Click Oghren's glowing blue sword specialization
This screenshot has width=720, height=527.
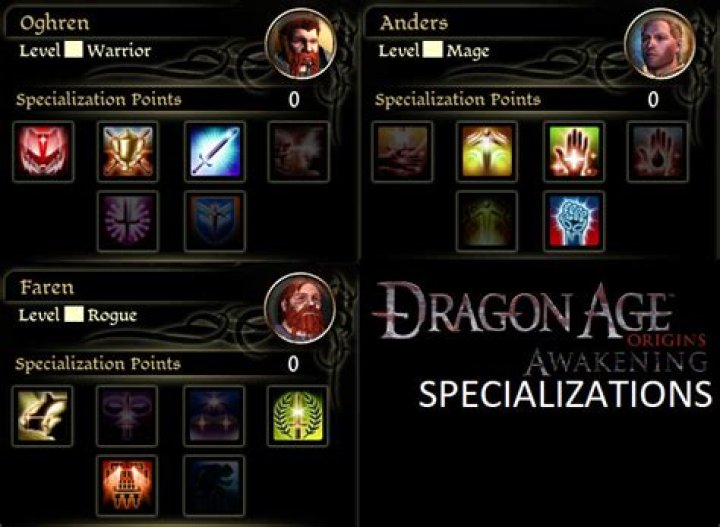point(215,152)
